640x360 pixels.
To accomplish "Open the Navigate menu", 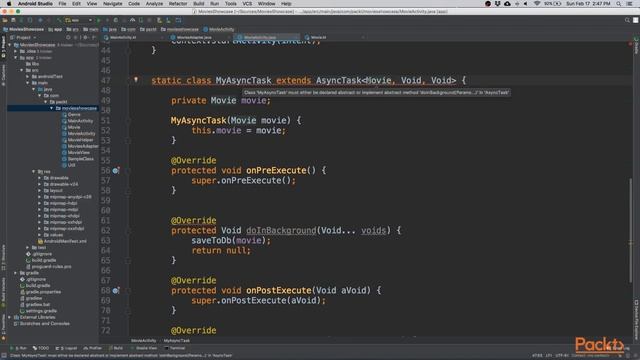I will pyautogui.click(x=113, y=4).
